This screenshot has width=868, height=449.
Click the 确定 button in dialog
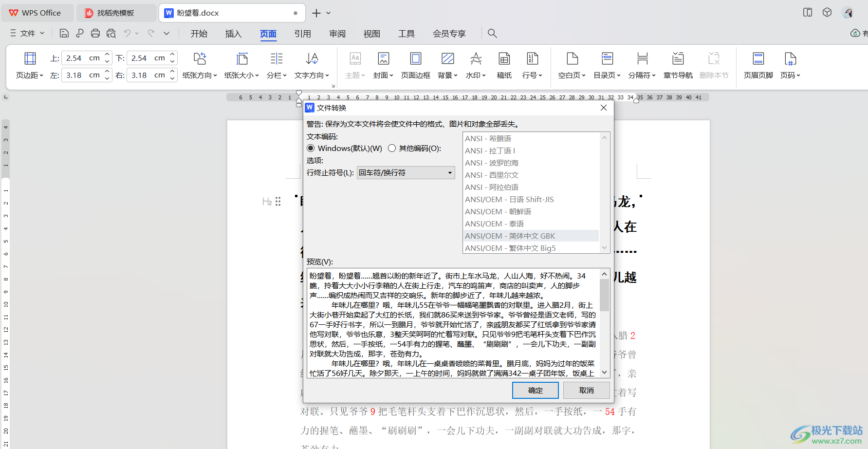536,391
